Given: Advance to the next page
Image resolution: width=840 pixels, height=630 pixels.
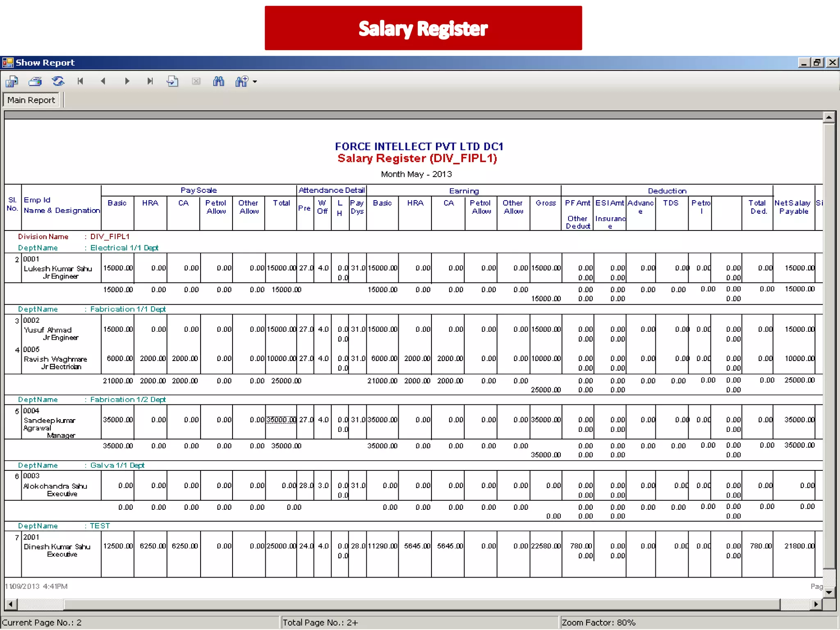Looking at the screenshot, I should [x=127, y=81].
